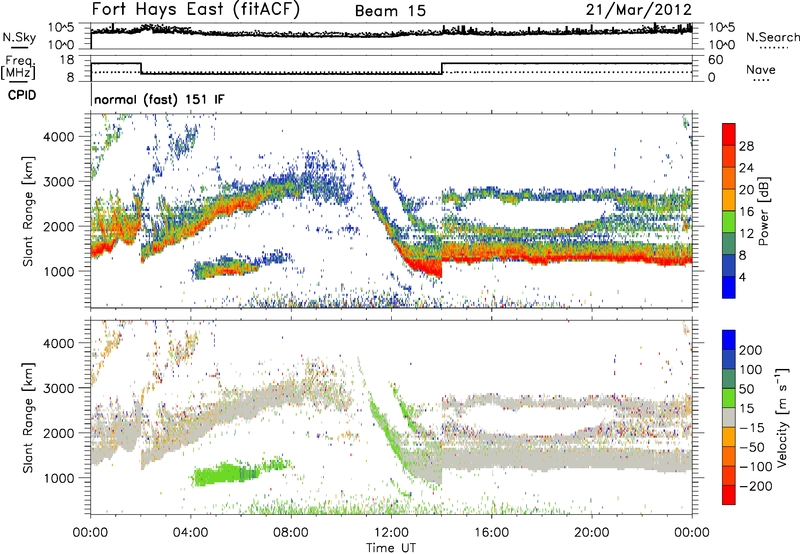This screenshot has width=800, height=554.
Task: Click the "18" frequency axis value
Action: pos(67,60)
